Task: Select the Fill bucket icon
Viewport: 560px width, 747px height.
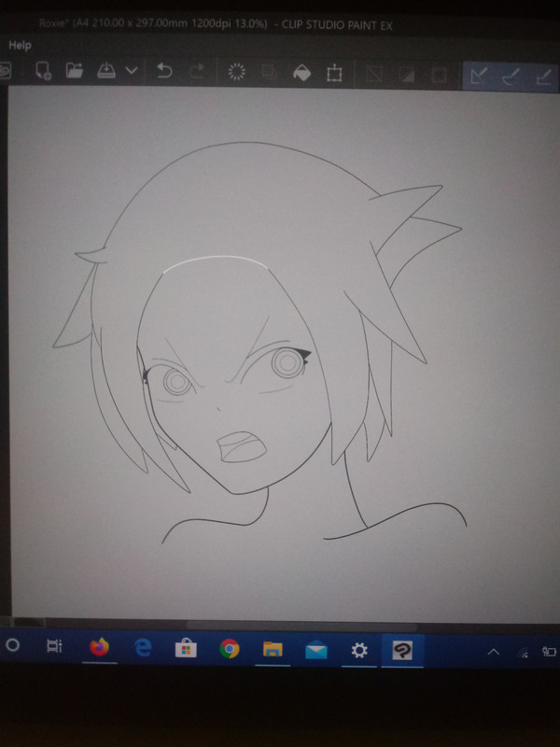Action: tap(301, 73)
